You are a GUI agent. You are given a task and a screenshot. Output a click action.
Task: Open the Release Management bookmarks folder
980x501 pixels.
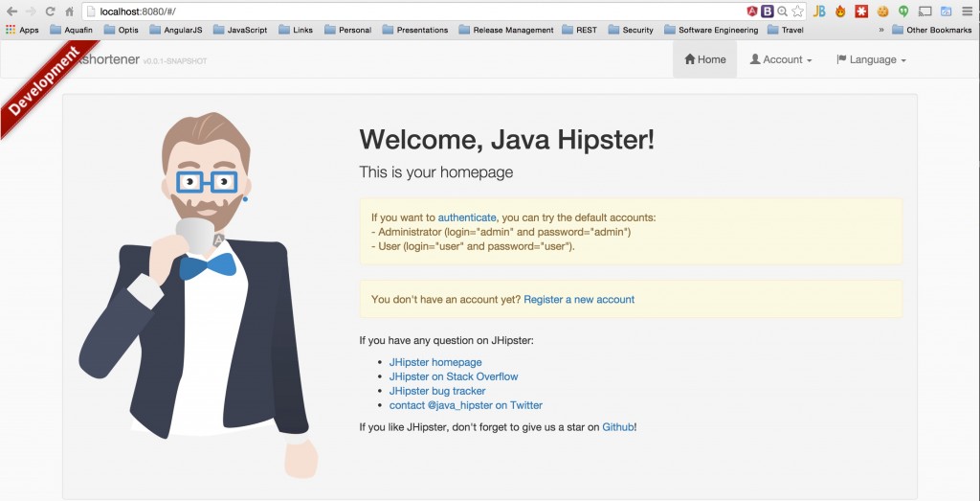click(506, 30)
